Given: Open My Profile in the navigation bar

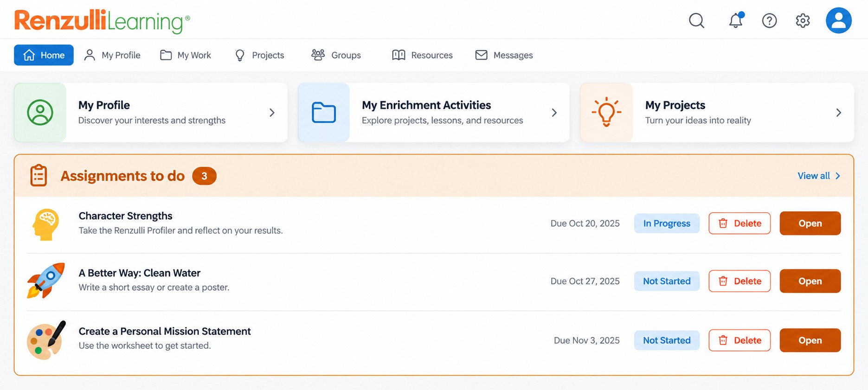Looking at the screenshot, I should click(112, 55).
